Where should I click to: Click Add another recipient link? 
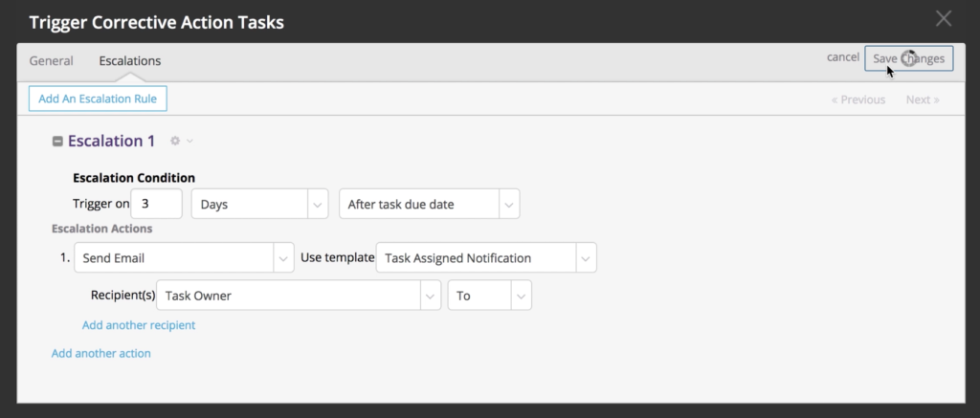coord(138,325)
